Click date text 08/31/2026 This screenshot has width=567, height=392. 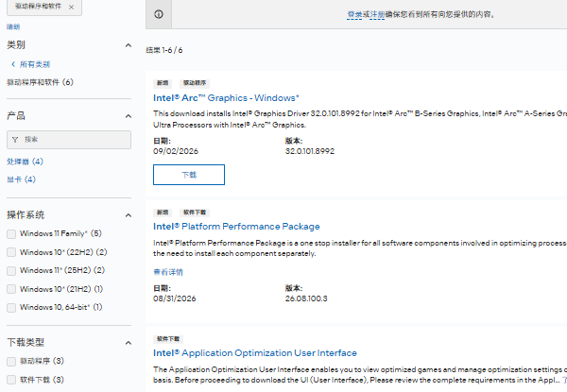coord(175,298)
